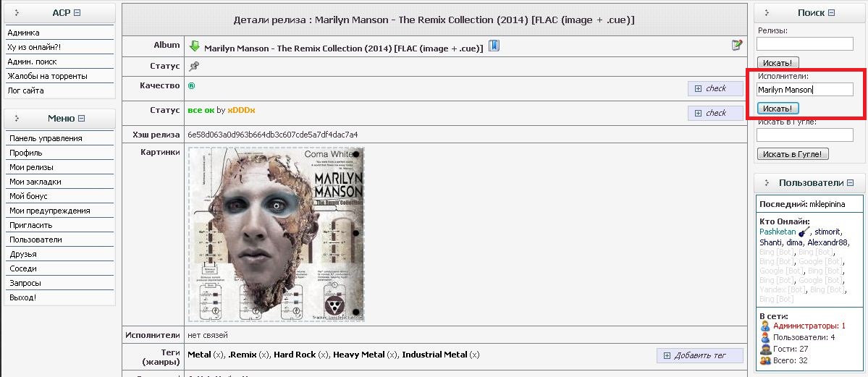Click the album title link in Album row
The image size is (868, 377).
coord(344,48)
